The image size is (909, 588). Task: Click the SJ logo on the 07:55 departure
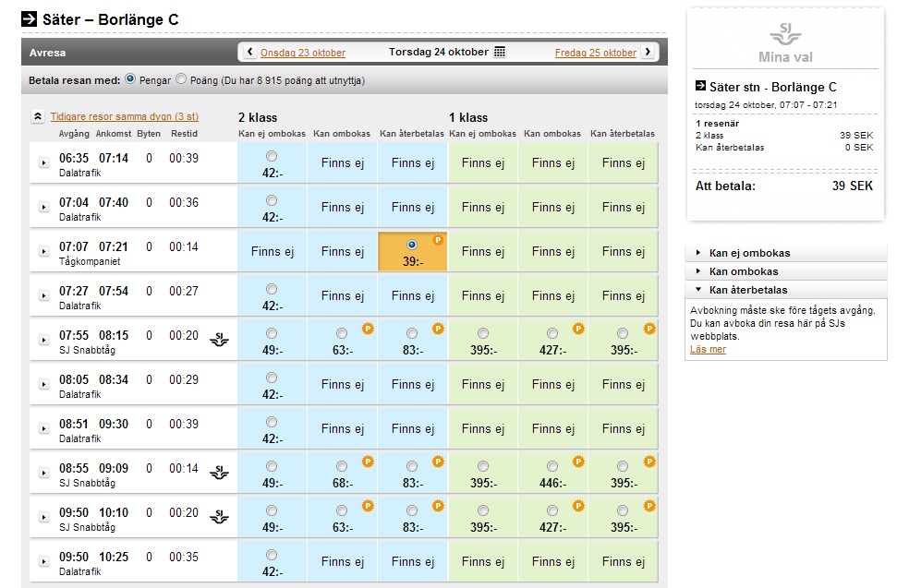[220, 339]
